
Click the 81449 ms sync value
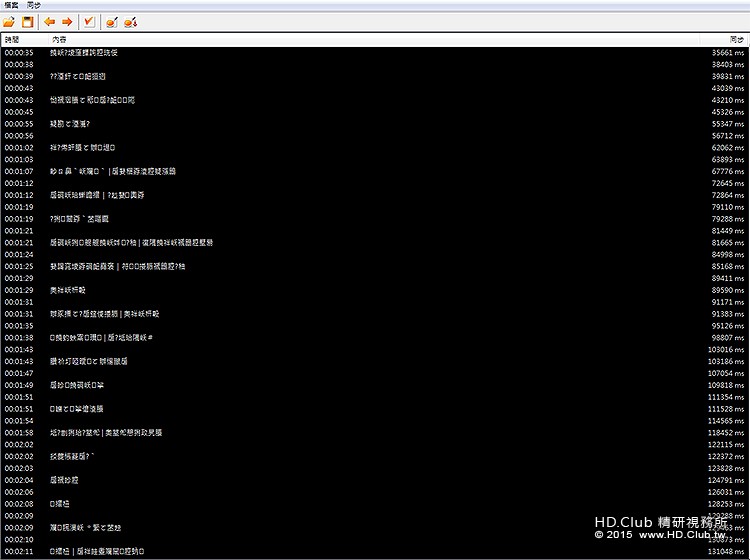(x=728, y=231)
